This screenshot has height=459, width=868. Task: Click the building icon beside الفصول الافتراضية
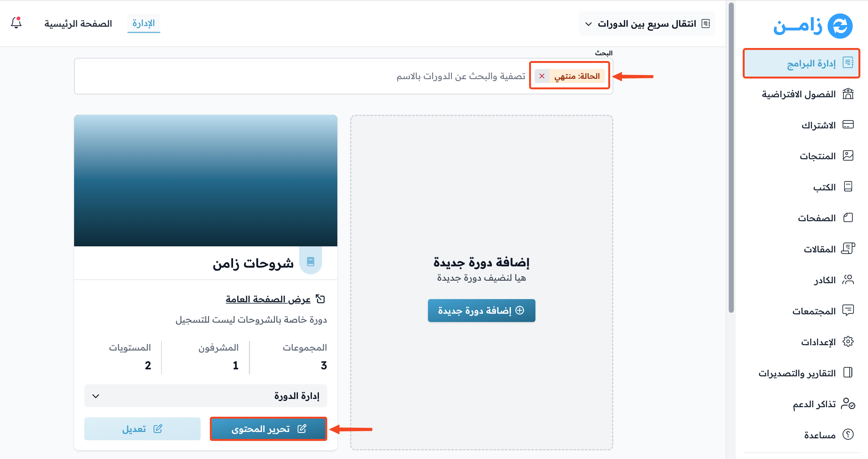point(848,94)
